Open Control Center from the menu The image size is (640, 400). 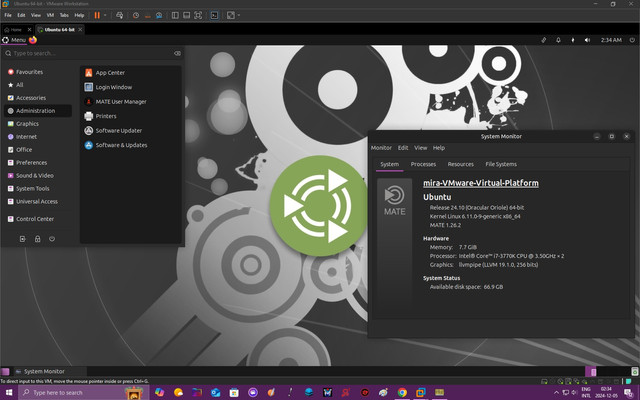(35, 218)
